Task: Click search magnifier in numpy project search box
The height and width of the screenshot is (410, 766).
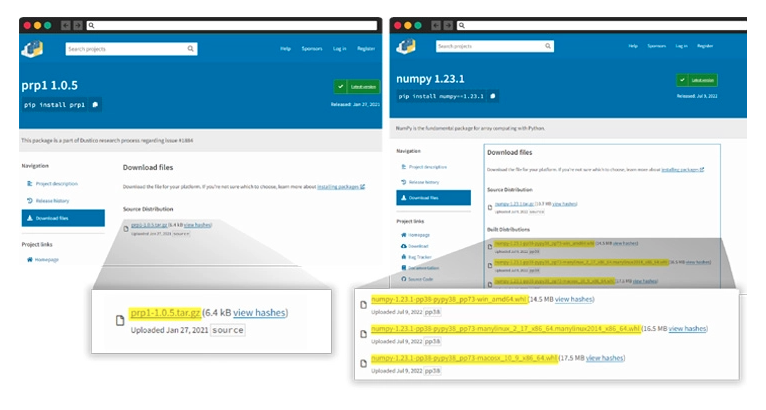Action: pos(548,46)
